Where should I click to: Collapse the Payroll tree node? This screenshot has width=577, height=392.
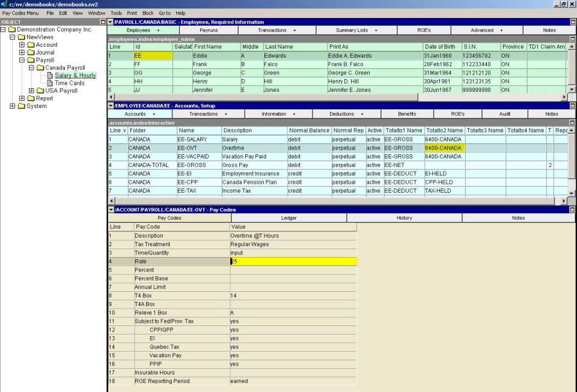point(22,60)
